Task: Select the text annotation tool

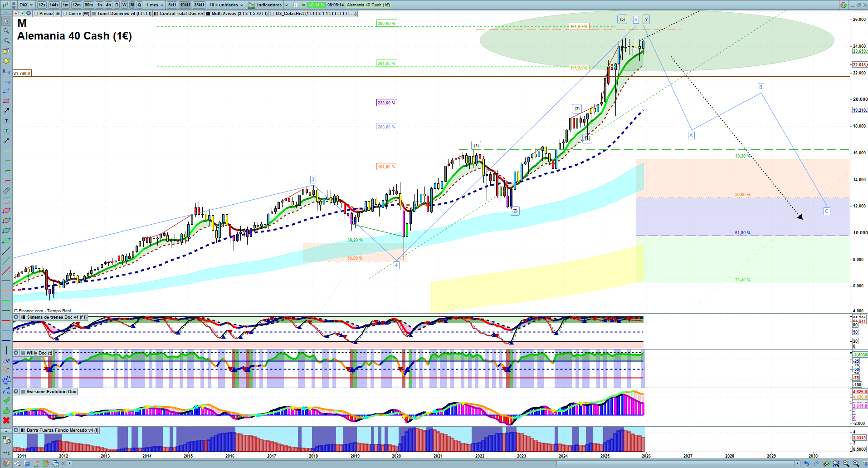Action: 6,121
